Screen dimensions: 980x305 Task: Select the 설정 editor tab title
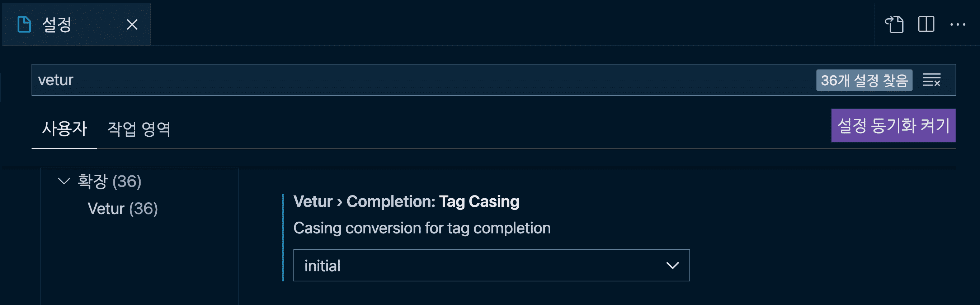[57, 25]
